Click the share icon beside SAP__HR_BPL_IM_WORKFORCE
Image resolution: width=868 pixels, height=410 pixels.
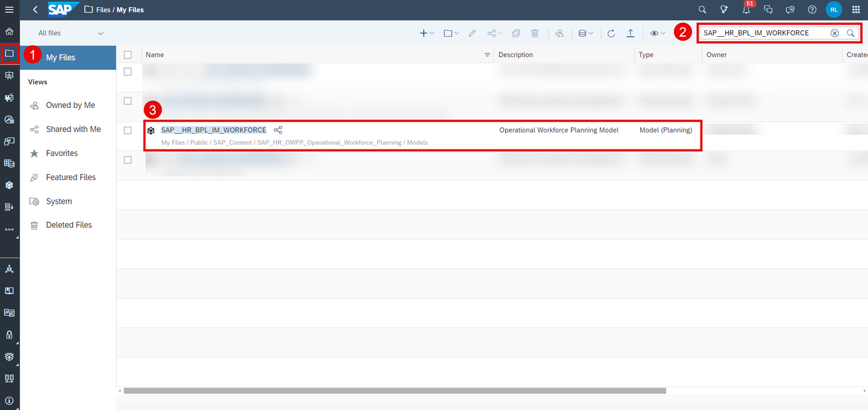click(x=278, y=130)
